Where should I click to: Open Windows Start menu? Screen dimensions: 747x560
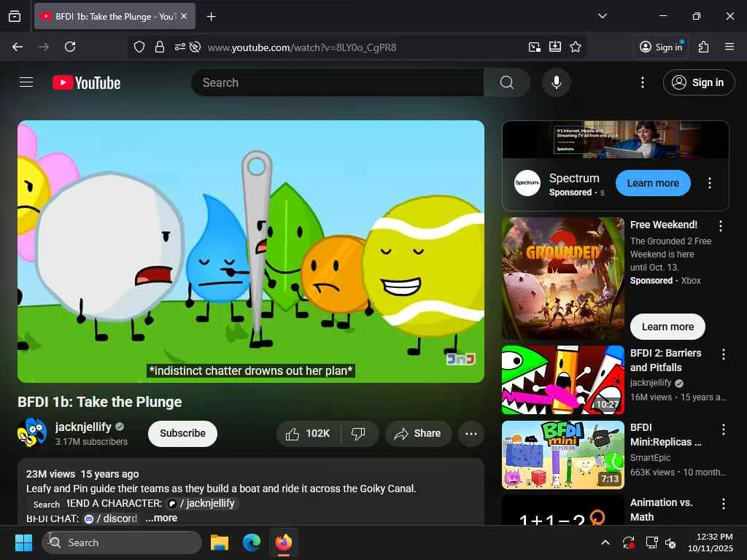(x=23, y=542)
